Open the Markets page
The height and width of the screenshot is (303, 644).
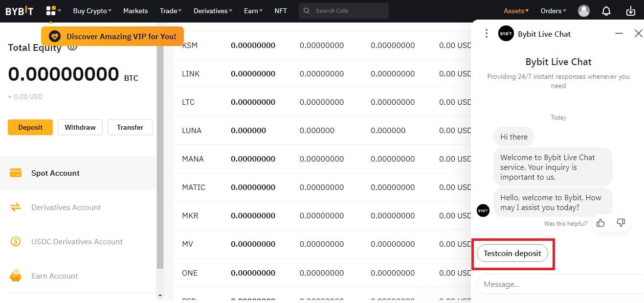[135, 11]
